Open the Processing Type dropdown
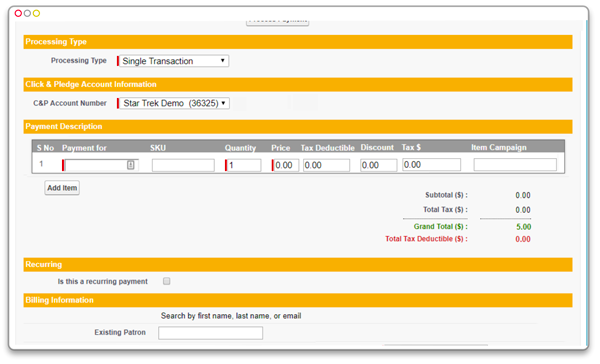The height and width of the screenshot is (364, 600). [x=174, y=61]
